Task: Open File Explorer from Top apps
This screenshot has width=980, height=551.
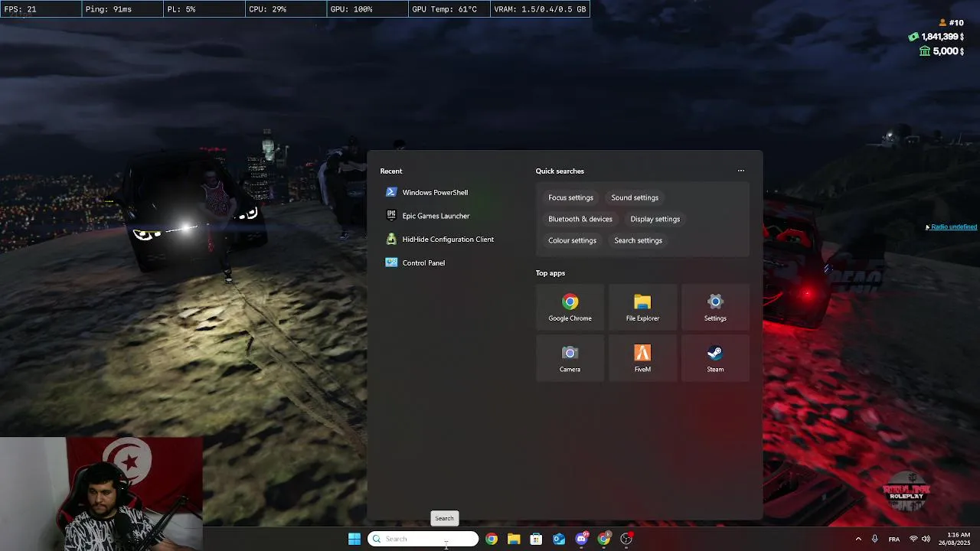Action: tap(642, 308)
